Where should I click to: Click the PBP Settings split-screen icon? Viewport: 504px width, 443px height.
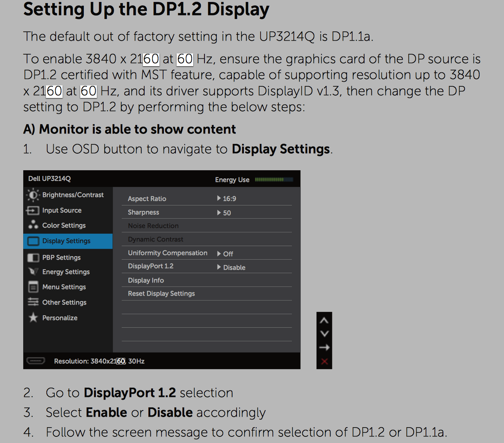click(33, 258)
